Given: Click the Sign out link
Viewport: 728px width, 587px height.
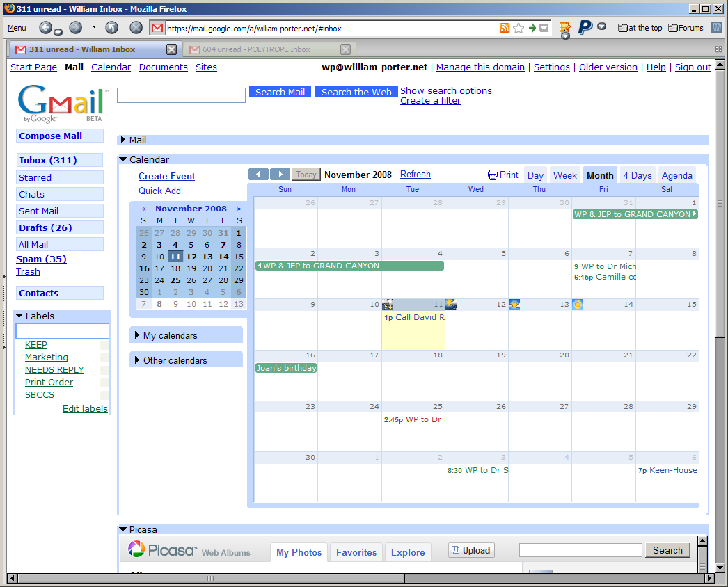Looking at the screenshot, I should pyautogui.click(x=693, y=67).
